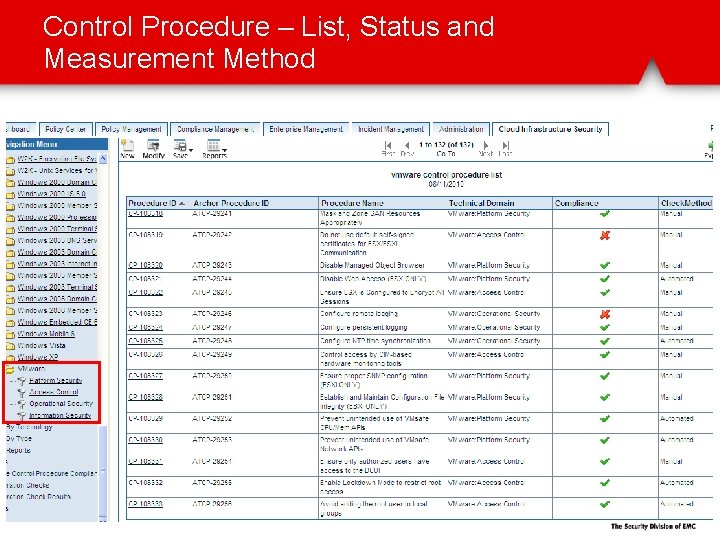Open procedure link for Disable Managed Object Browser

(x=145, y=265)
